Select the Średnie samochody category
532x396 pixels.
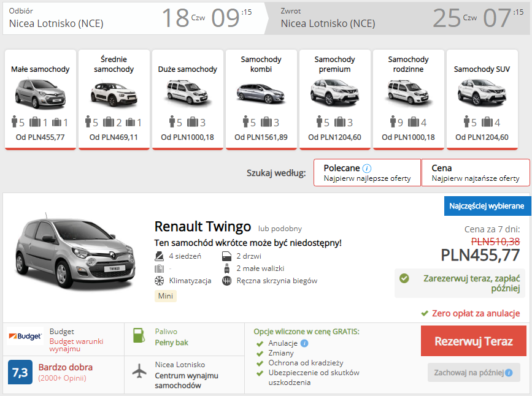pos(114,99)
